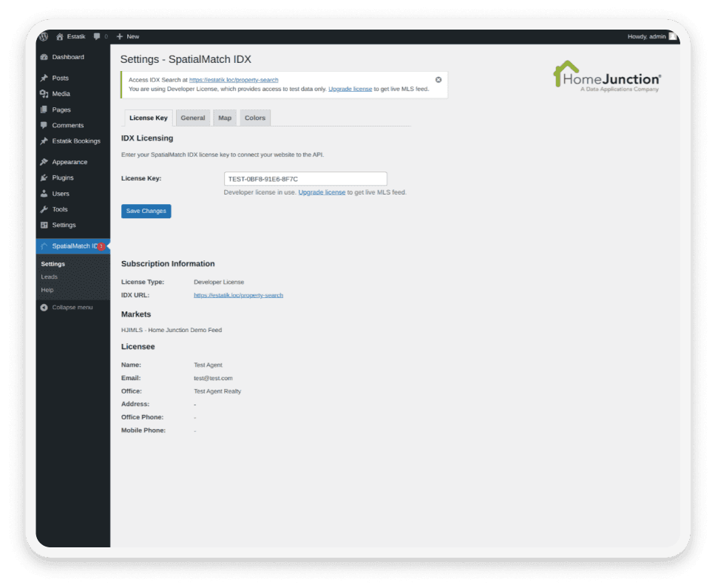
Task: Click the red notification badge on SpatialMatch
Action: [101, 246]
